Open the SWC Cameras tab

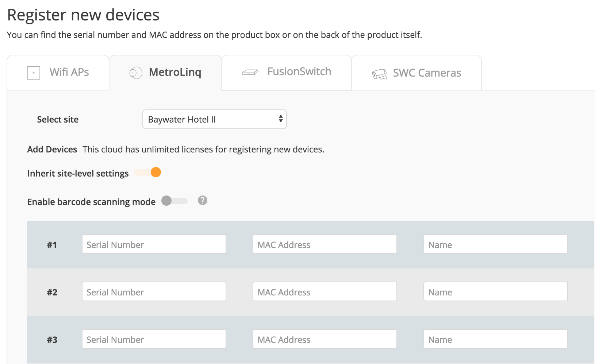click(x=427, y=73)
